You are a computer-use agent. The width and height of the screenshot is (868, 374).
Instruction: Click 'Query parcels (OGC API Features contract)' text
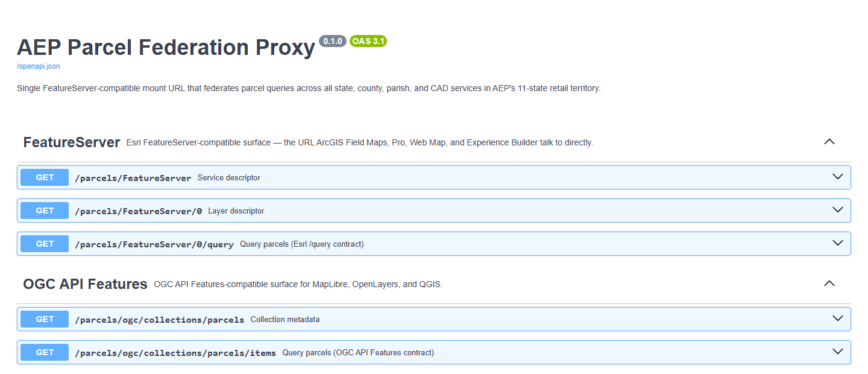coord(358,353)
